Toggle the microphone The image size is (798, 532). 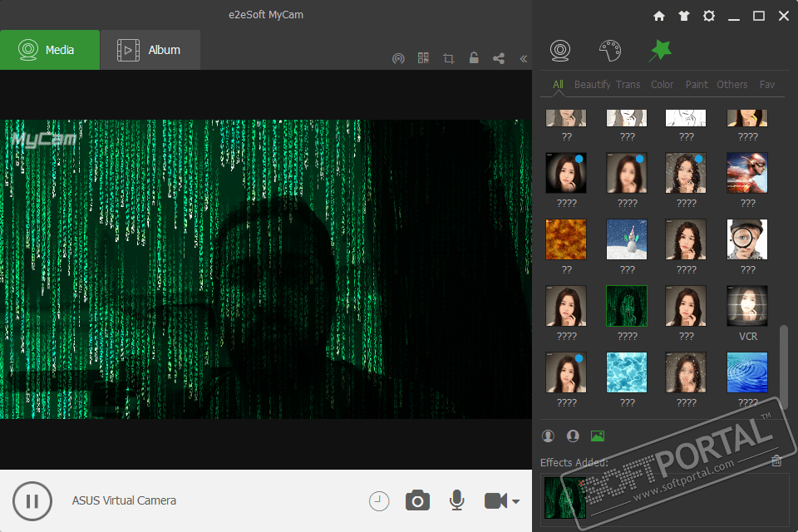(457, 500)
